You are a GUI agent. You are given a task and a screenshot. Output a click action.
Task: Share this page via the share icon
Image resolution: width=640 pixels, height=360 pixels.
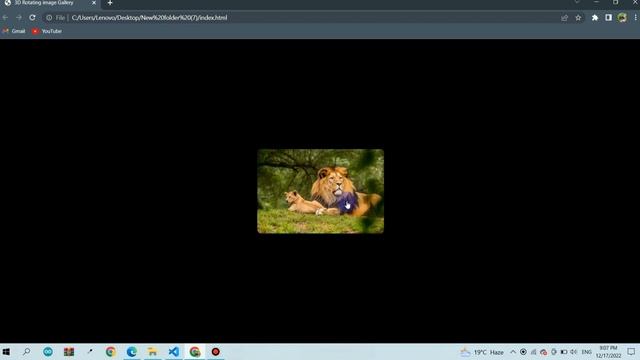[x=564, y=18]
